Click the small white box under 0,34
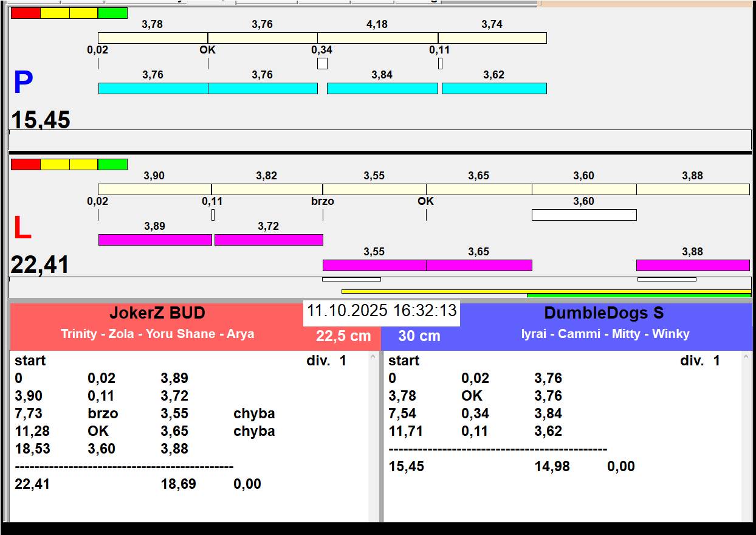Screen dimensions: 756x535 (322, 63)
